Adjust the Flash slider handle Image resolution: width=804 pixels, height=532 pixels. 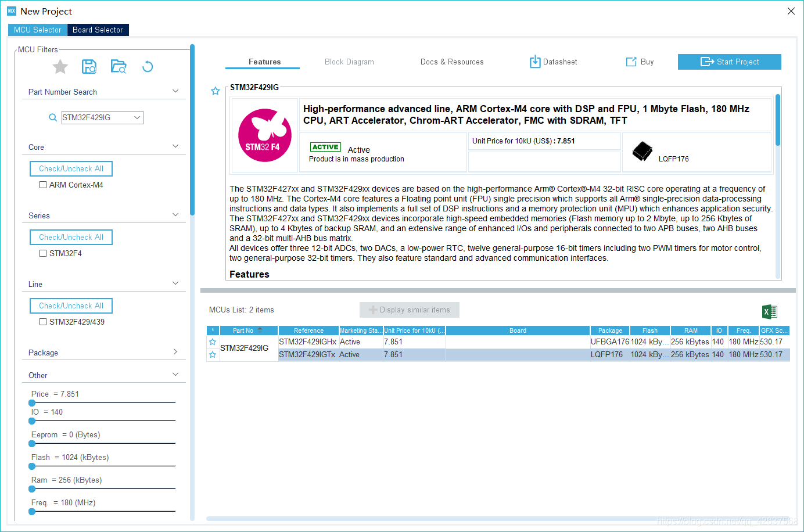pyautogui.click(x=32, y=466)
